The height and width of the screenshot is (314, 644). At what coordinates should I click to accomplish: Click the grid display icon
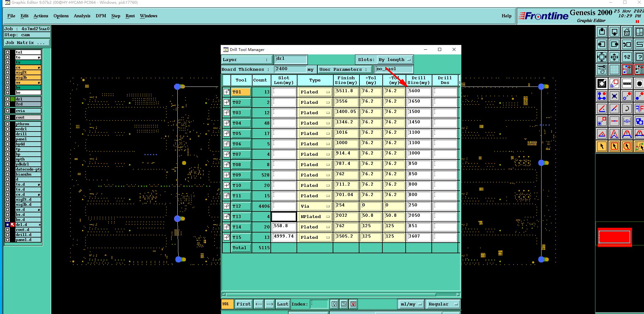pos(614,69)
